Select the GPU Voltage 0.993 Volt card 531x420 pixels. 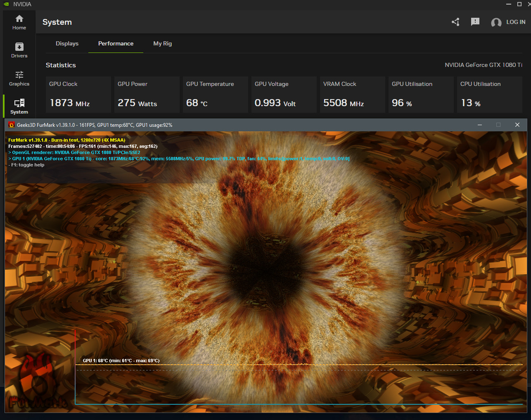pos(284,95)
